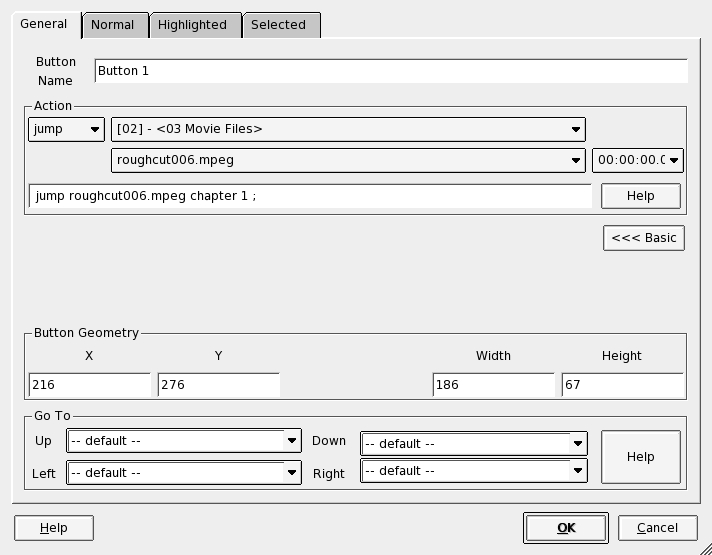This screenshot has width=712, height=555.
Task: Expand the Right navigation dropdown
Action: tap(473, 470)
